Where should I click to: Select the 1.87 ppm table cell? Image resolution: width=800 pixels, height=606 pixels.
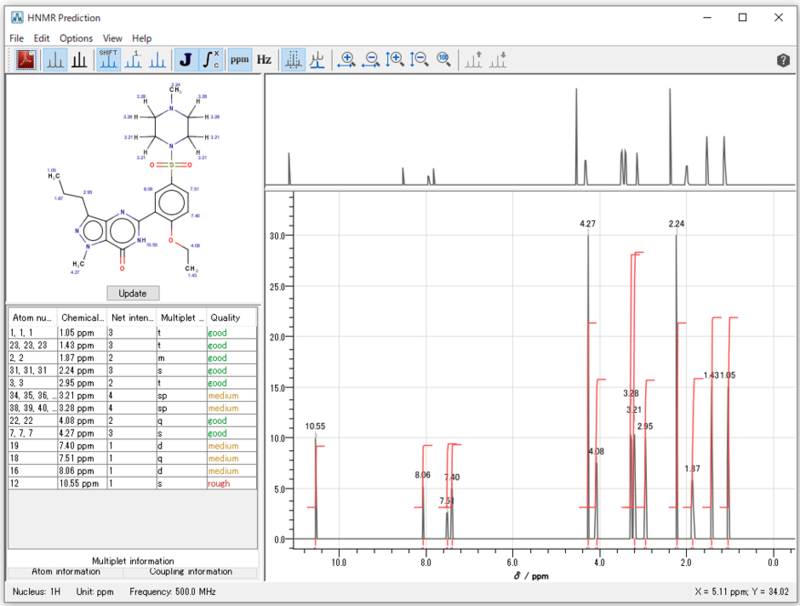82,358
